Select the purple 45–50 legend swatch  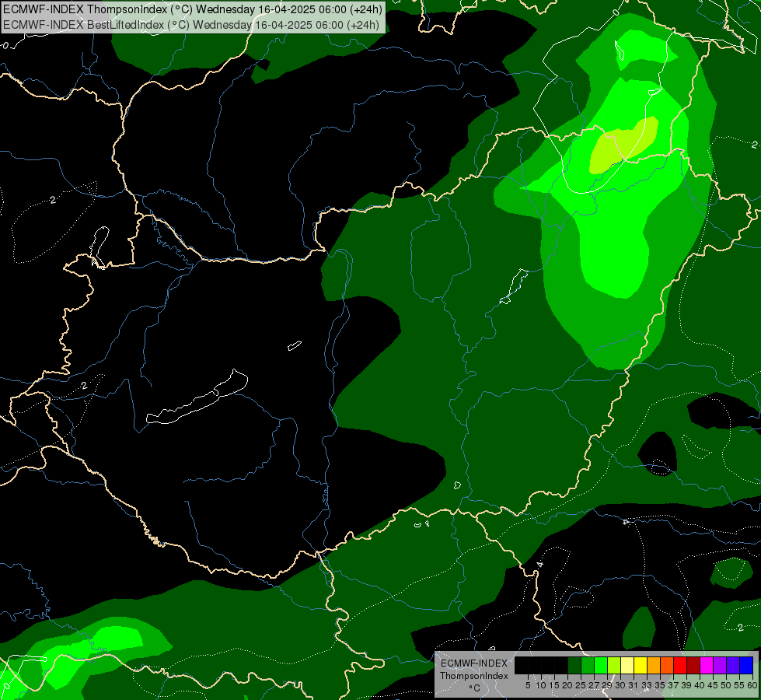(720, 665)
